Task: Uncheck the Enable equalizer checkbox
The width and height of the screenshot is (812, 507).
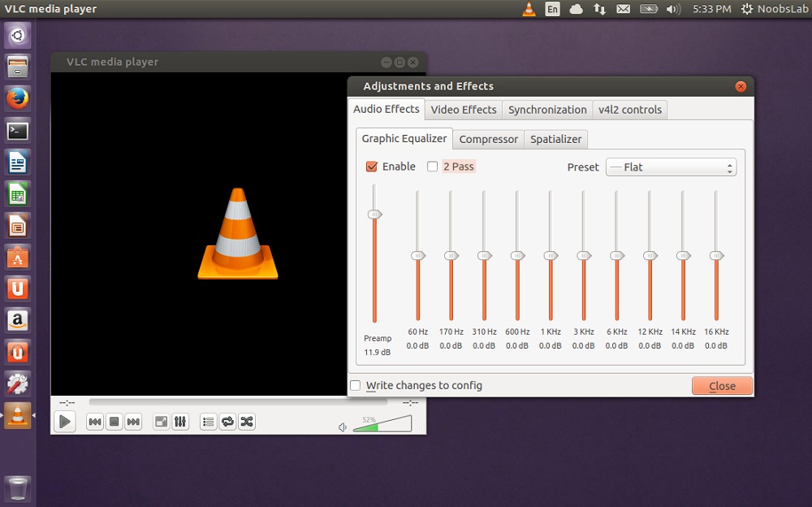Action: point(372,167)
